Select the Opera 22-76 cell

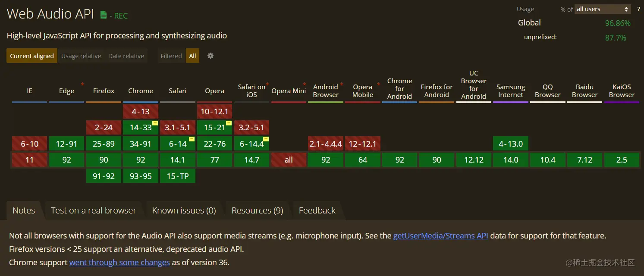[215, 144]
